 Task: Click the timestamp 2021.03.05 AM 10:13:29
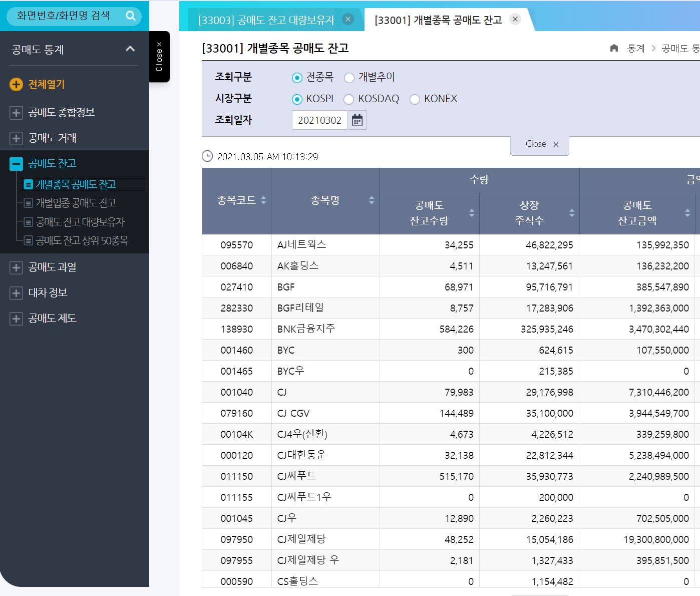267,157
